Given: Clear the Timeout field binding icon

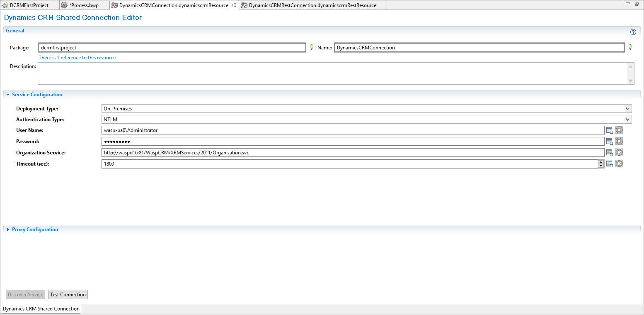Looking at the screenshot, I should pyautogui.click(x=619, y=164).
